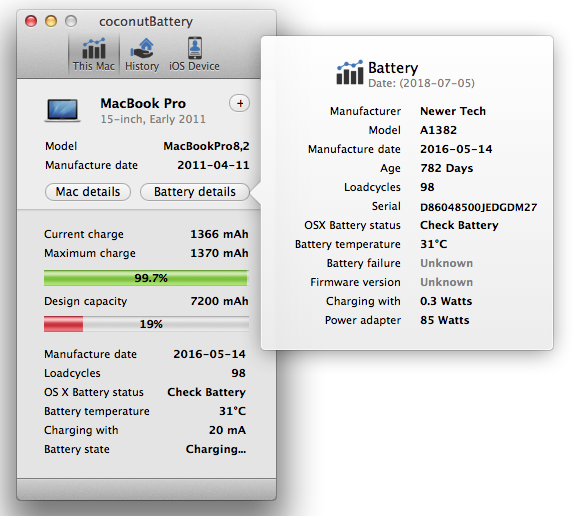
Task: Click the plus button beside MacBook Pro
Action: tap(239, 103)
